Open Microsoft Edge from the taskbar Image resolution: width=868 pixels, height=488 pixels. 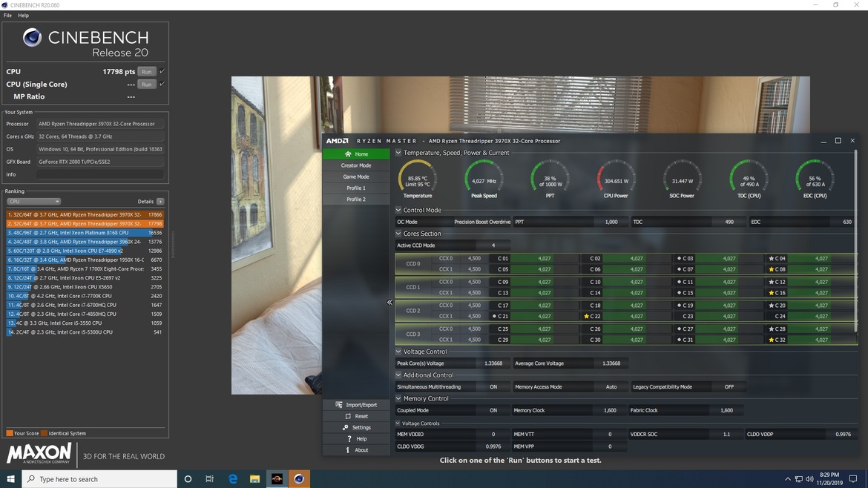pos(232,479)
